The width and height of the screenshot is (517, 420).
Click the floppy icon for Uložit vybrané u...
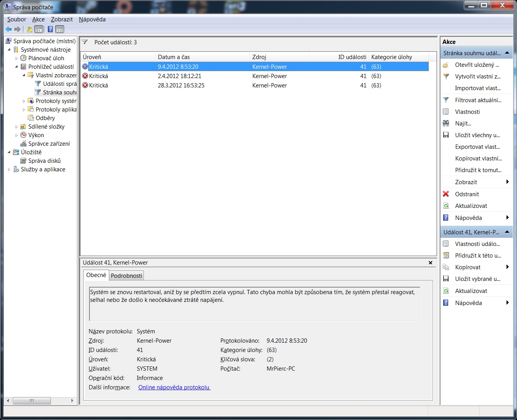pos(446,279)
